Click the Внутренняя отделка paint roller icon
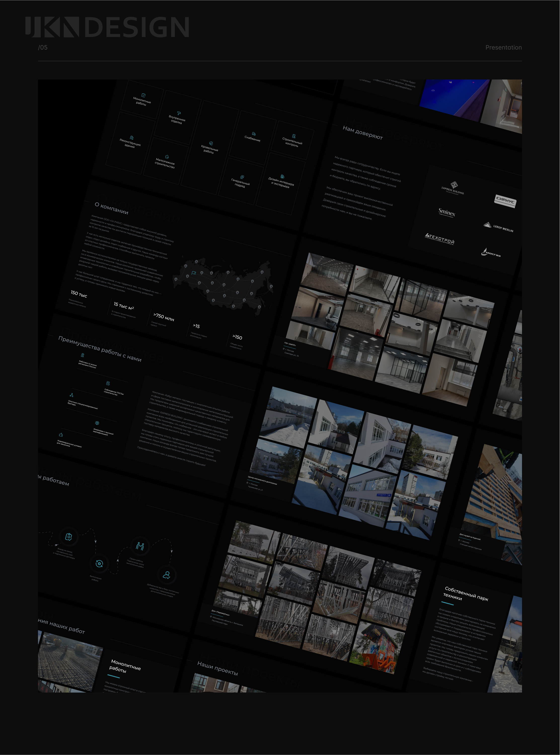Image resolution: width=560 pixels, height=755 pixels. pos(179,113)
